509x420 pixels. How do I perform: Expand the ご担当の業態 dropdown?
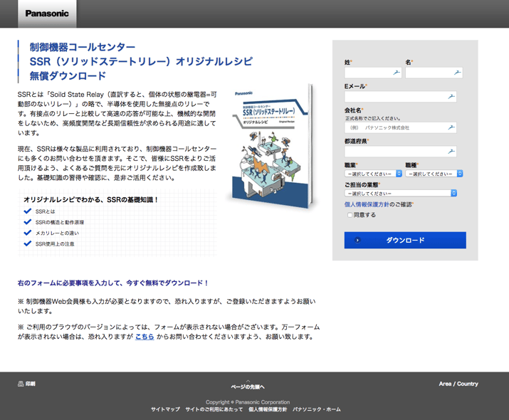(x=400, y=193)
